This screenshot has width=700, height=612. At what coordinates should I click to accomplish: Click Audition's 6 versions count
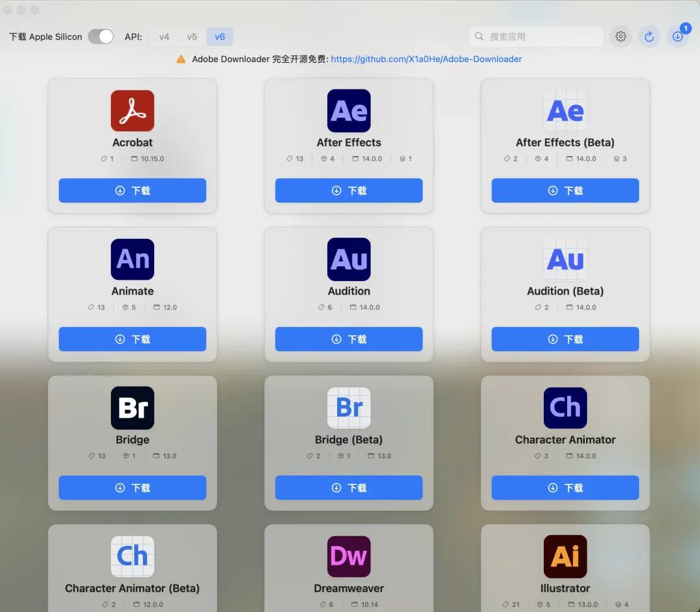pos(329,308)
